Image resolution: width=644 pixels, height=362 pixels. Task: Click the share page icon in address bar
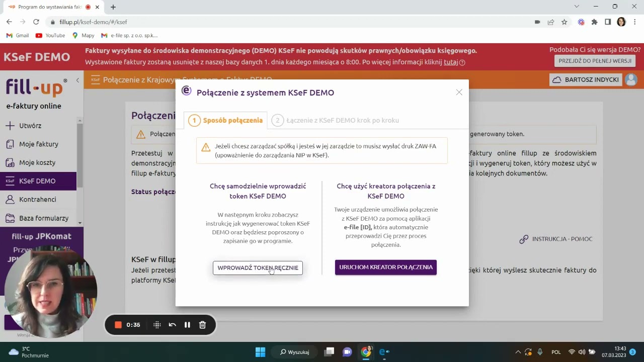pos(551,22)
